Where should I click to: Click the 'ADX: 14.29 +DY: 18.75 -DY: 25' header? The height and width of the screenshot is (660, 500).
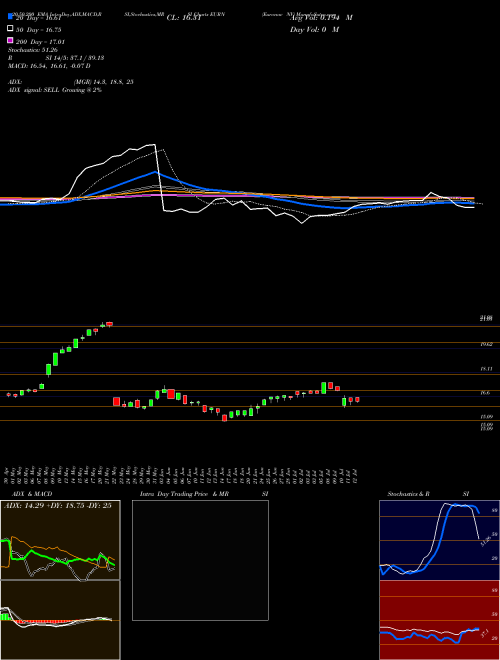(x=58, y=506)
